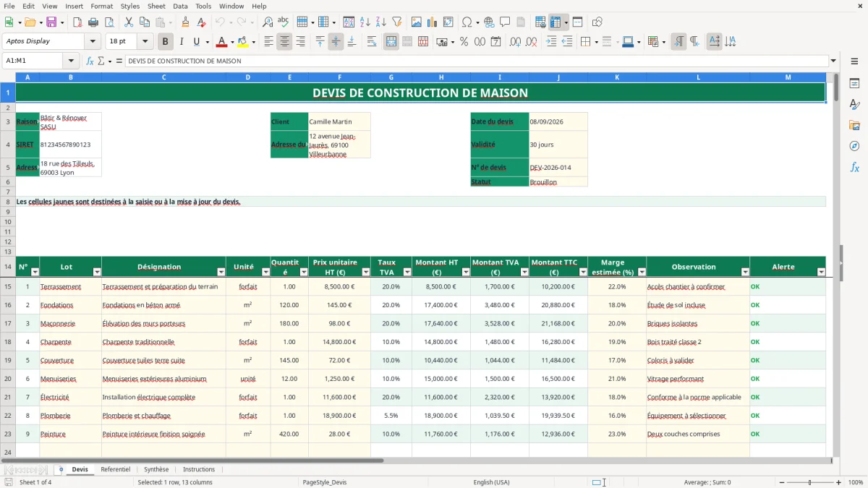Select column header F
This screenshot has width=868, height=488.
339,77
